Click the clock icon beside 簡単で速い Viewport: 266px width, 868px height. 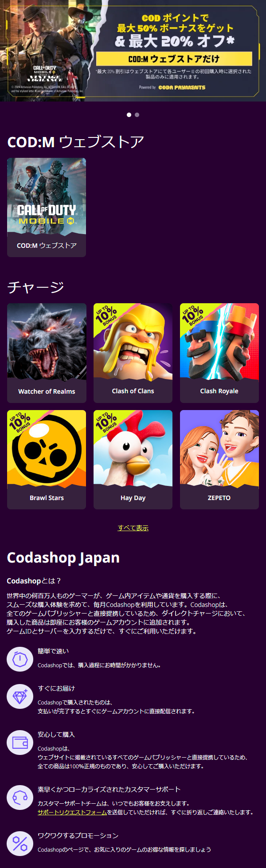tap(20, 659)
